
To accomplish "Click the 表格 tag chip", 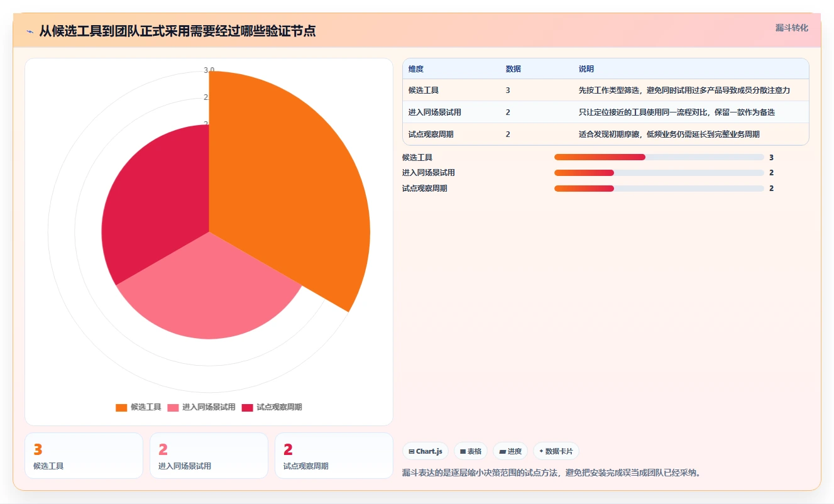I will pyautogui.click(x=471, y=451).
